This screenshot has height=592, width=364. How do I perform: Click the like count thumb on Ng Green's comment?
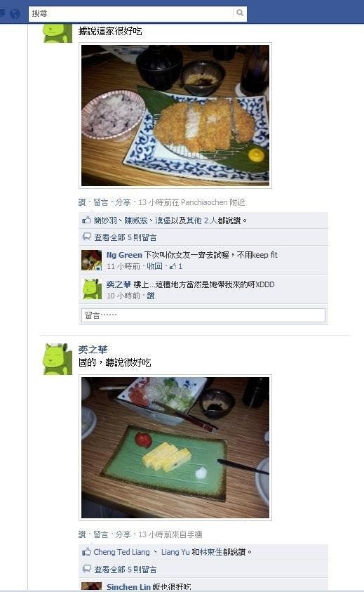(176, 266)
